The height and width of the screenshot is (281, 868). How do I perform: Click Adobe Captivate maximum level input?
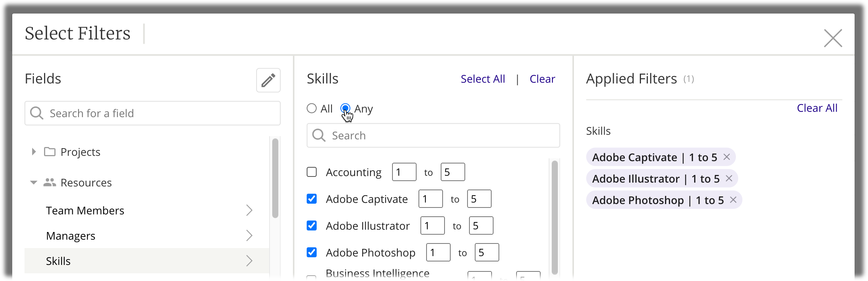(479, 199)
